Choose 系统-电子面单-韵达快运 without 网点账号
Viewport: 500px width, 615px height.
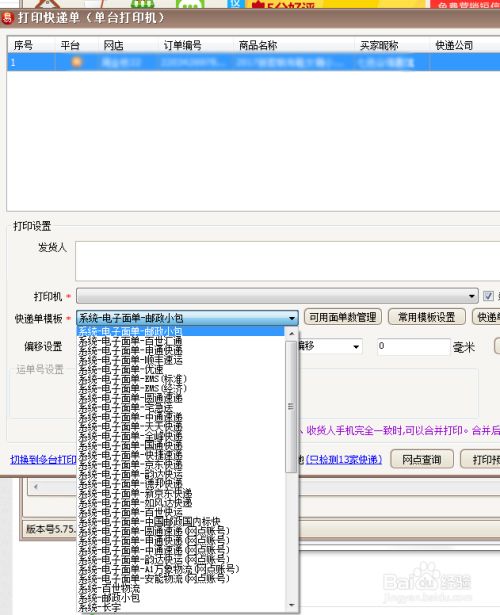[180, 474]
